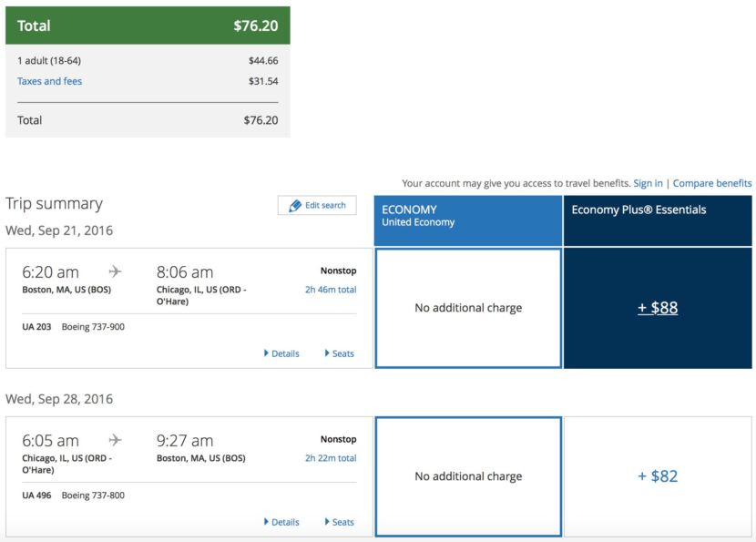Click the 8:06 am arrival time
Image resolution: width=756 pixels, height=542 pixels.
point(185,272)
